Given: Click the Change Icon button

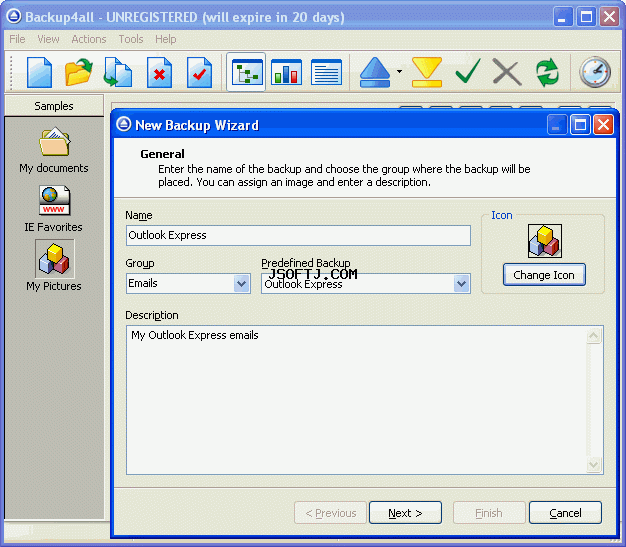Looking at the screenshot, I should (x=544, y=275).
